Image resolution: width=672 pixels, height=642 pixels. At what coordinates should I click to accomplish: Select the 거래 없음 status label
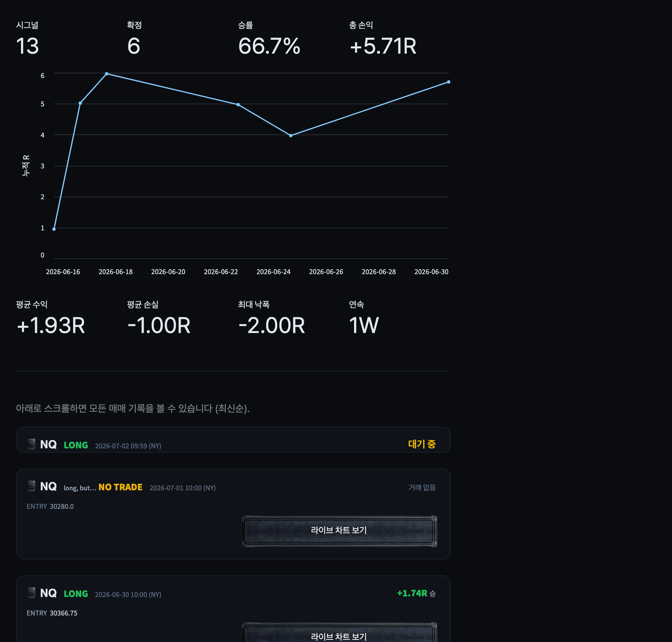coord(422,487)
